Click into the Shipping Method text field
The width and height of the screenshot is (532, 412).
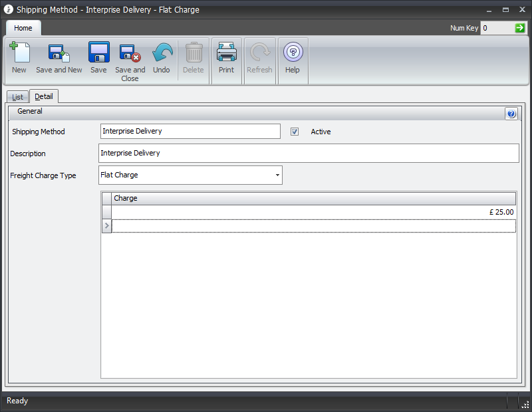coord(190,132)
